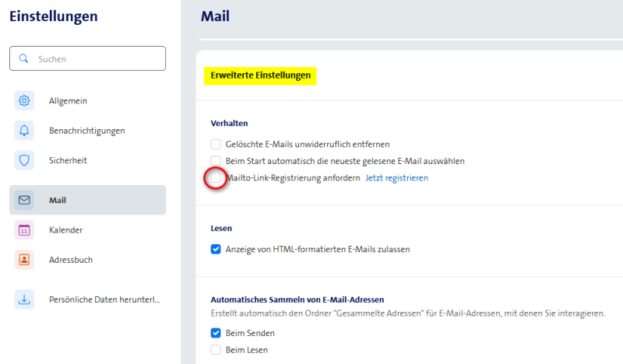Enable the Beim Lesen checkbox
Image resolution: width=623 pixels, height=364 pixels.
tap(216, 350)
